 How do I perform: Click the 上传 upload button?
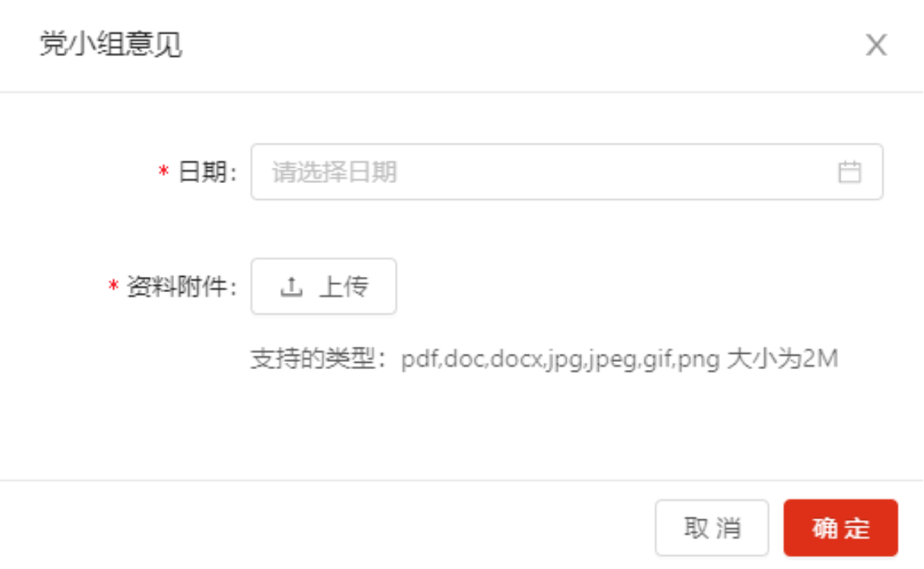(x=324, y=287)
